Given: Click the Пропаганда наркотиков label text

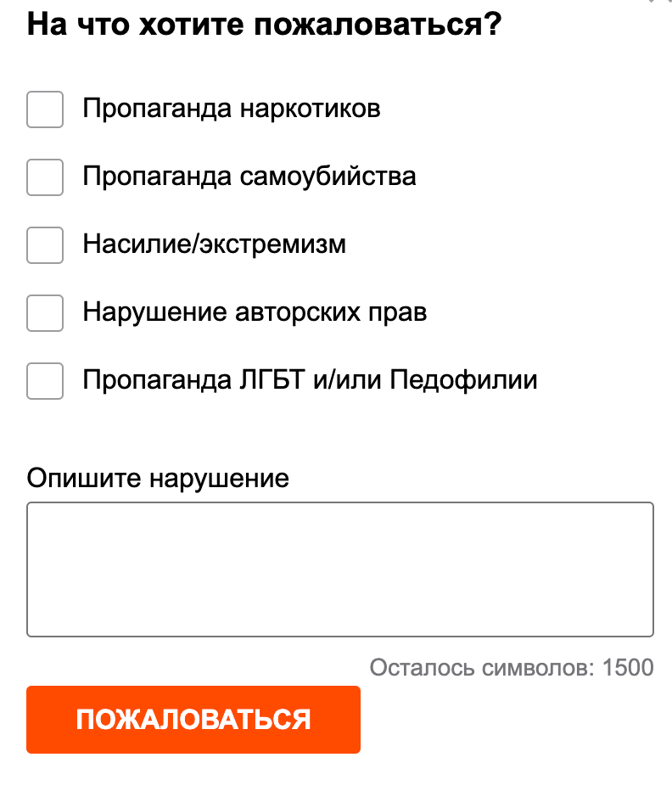Looking at the screenshot, I should tap(231, 109).
